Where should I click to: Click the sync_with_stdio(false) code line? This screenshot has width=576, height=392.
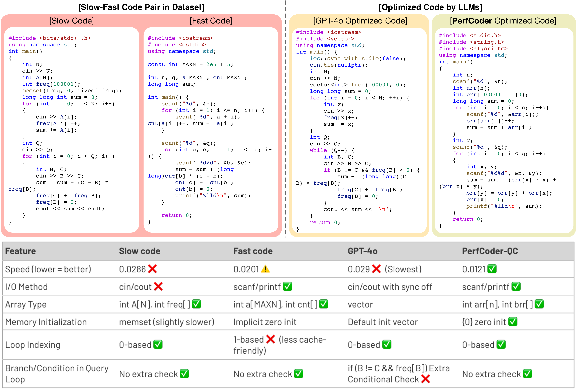(x=358, y=58)
